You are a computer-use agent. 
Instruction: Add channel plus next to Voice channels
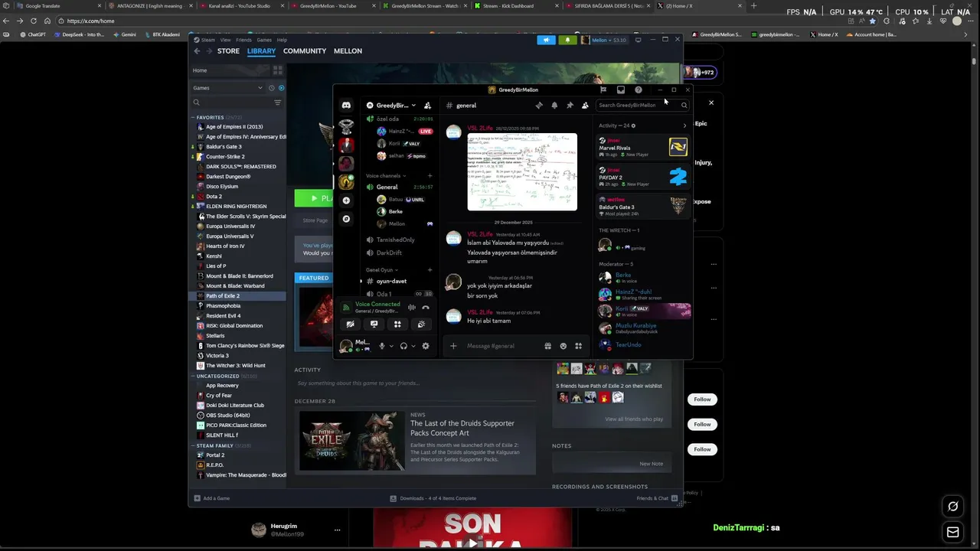[x=430, y=176]
